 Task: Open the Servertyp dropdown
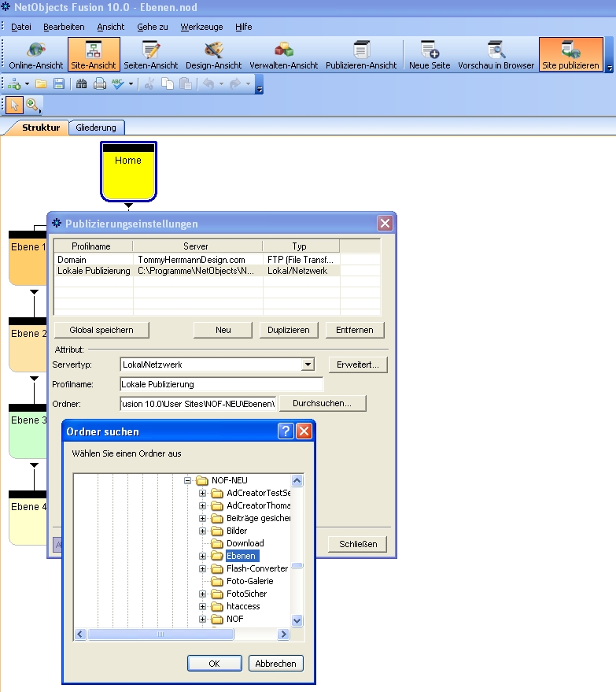308,365
